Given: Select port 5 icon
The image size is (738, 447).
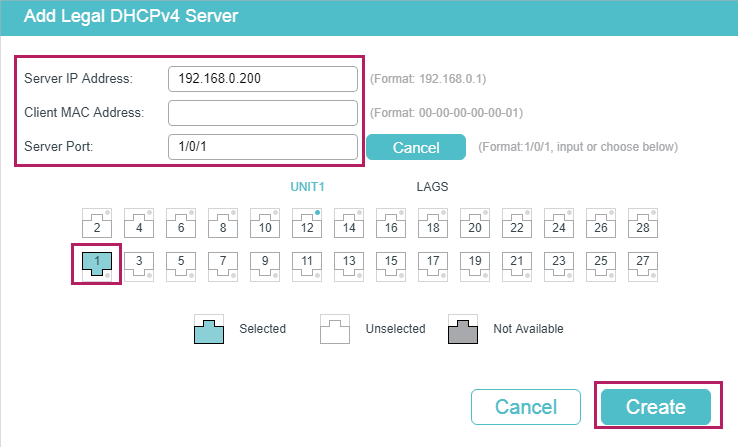Looking at the screenshot, I should [181, 267].
